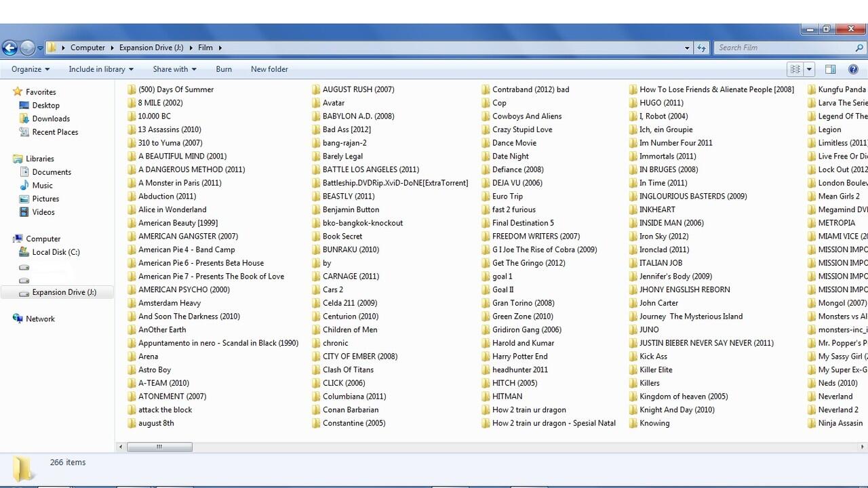Show the preview pane icon
This screenshot has height=488, width=868.
[x=830, y=69]
